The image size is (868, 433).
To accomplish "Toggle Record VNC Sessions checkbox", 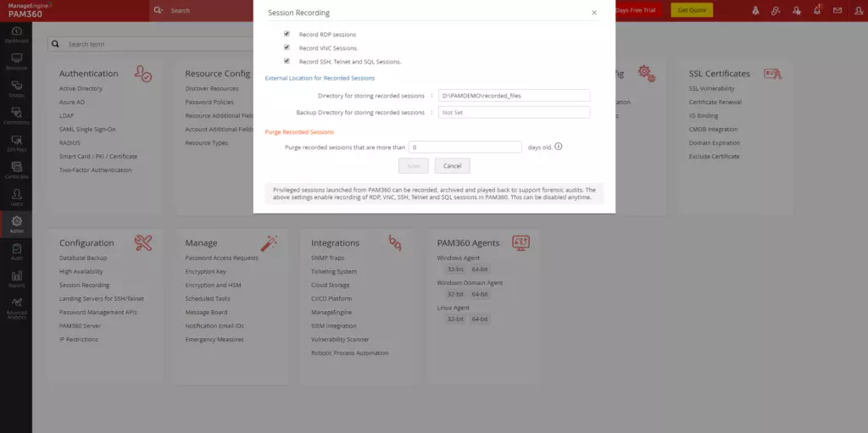I will (x=287, y=47).
